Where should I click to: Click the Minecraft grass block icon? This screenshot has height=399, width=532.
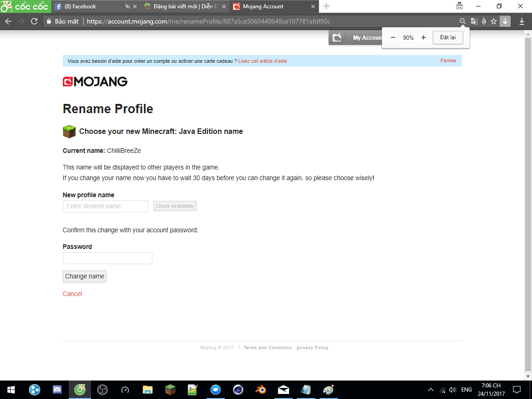tap(69, 131)
